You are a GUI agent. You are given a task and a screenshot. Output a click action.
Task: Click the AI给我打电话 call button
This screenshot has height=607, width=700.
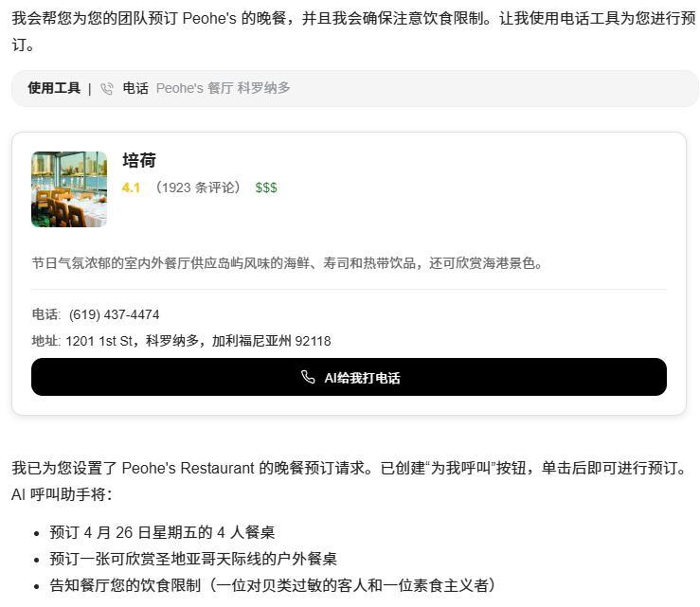(349, 377)
